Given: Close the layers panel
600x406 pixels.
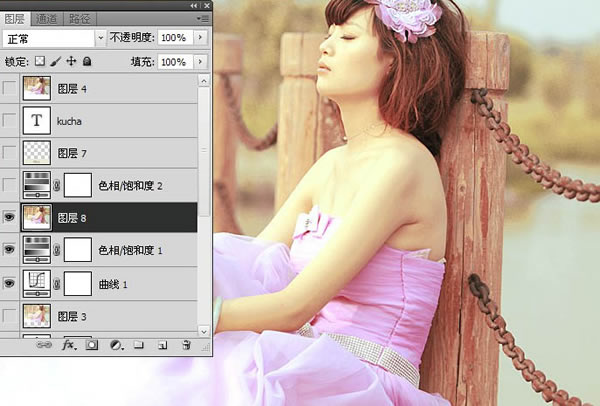Looking at the screenshot, I should (207, 5).
